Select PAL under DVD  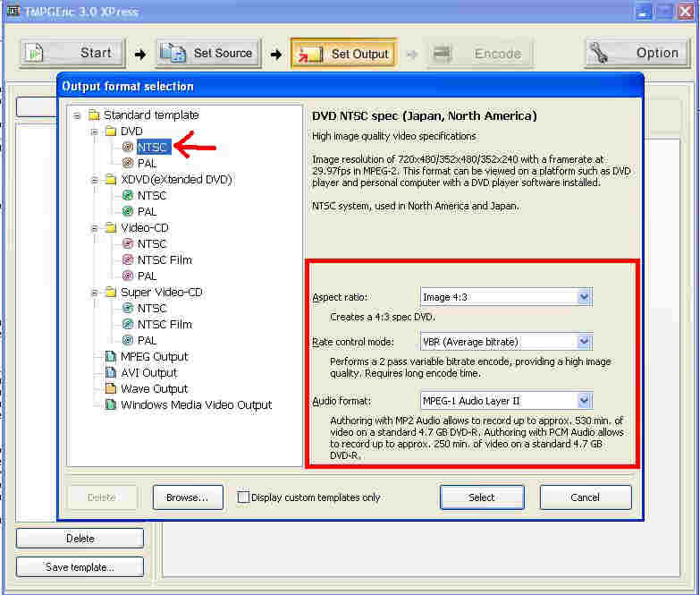click(147, 163)
